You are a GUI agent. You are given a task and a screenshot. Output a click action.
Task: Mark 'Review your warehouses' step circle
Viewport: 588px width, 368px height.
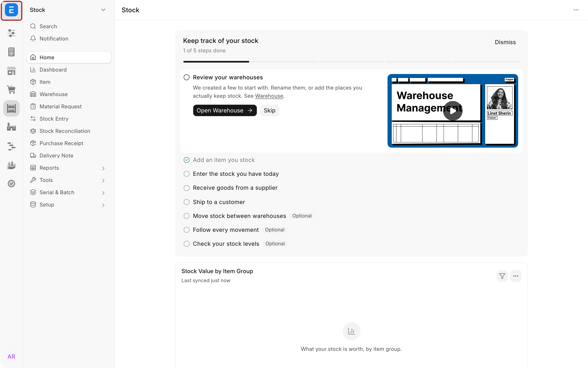[186, 77]
